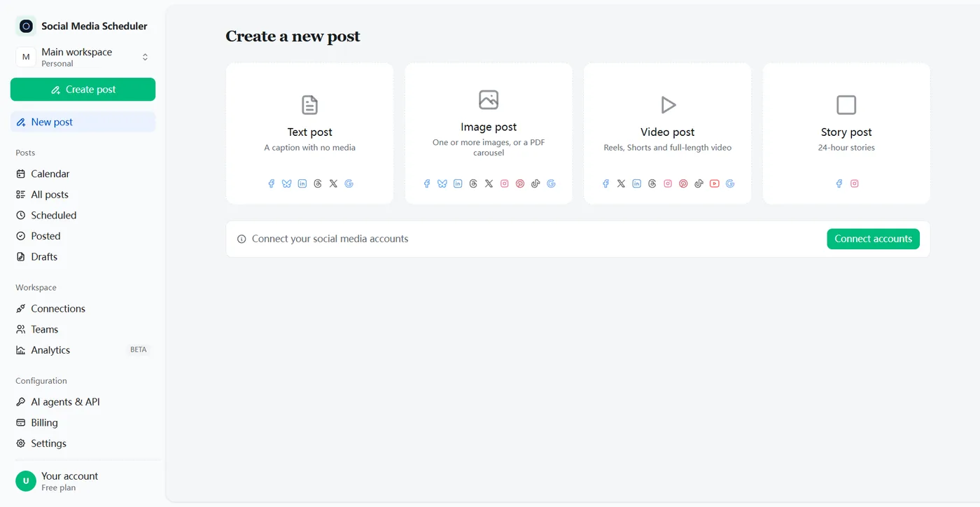Click YouTube icon under Video post
The width and height of the screenshot is (980, 507).
coord(714,183)
